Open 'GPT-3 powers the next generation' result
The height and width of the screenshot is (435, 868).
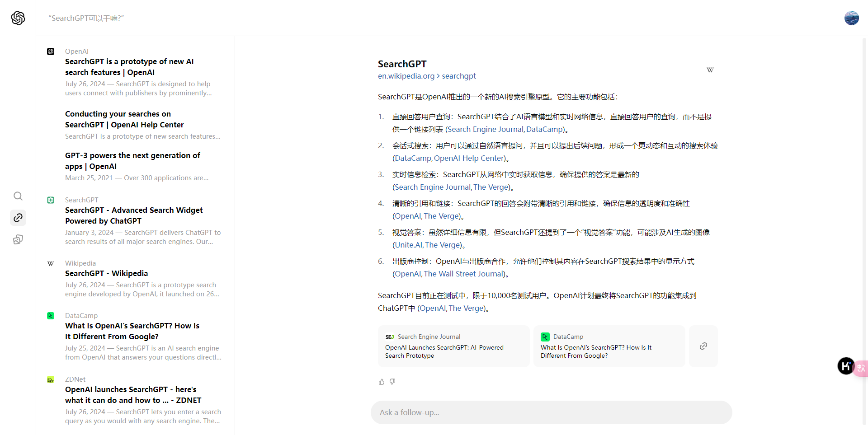click(x=132, y=161)
